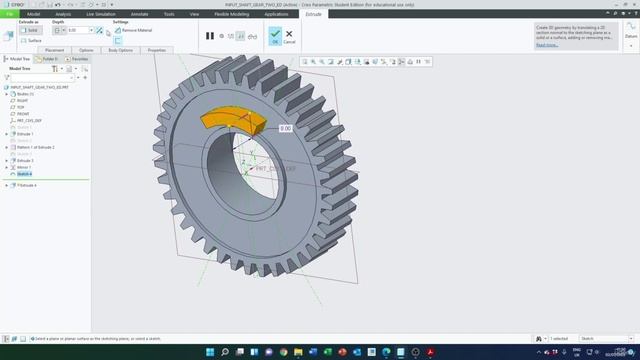The image size is (640, 360).
Task: Toggle feature preview glasses icon
Action: coord(252,36)
